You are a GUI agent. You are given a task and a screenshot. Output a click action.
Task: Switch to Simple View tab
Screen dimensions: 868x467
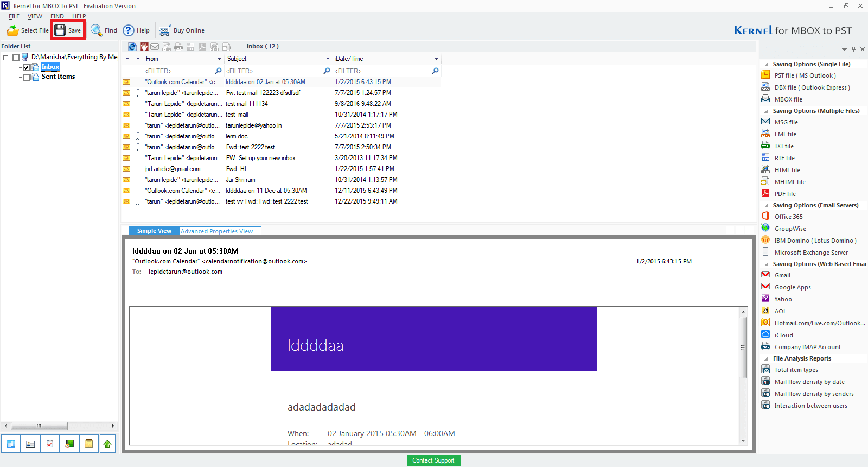[154, 231]
